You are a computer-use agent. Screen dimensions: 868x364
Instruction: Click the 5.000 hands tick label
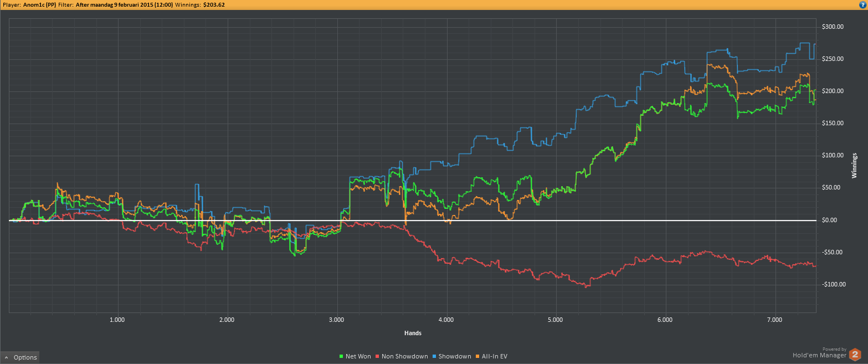click(556, 320)
